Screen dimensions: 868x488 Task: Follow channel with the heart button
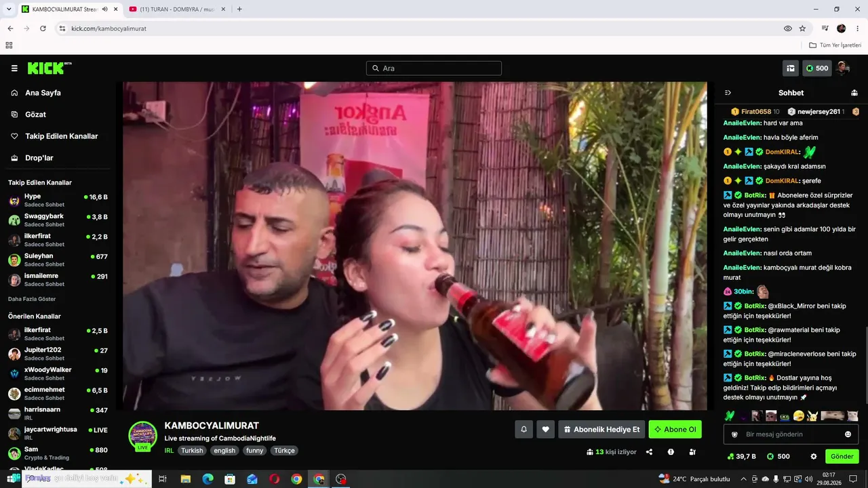coord(545,430)
